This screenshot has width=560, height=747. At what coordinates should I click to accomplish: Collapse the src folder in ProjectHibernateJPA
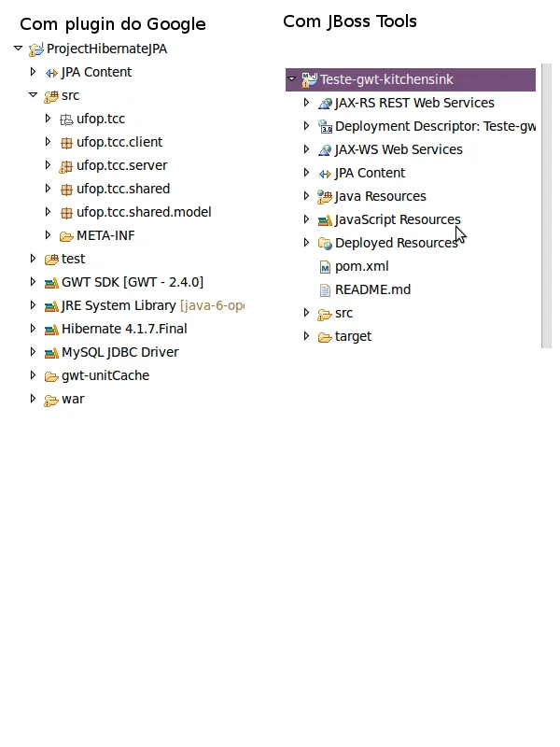[x=33, y=95]
